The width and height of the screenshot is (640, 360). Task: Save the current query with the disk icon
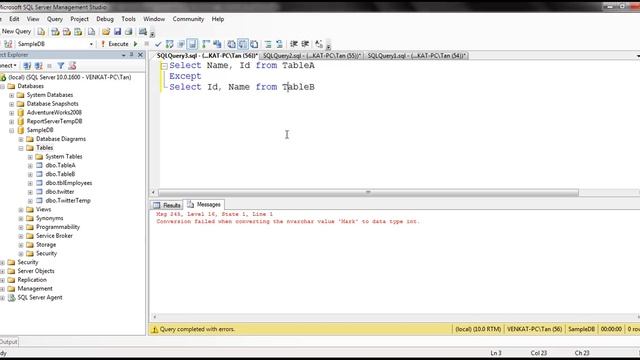point(118,32)
